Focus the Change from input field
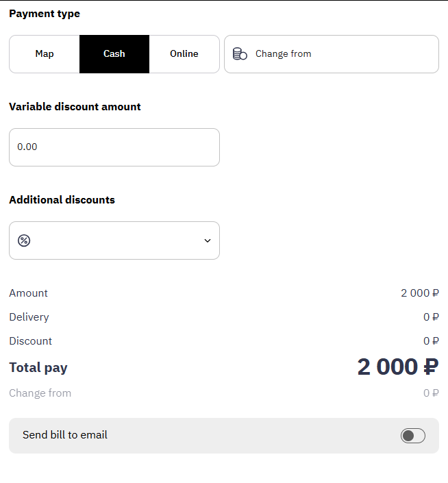Viewport: 448px width, 483px height. [x=332, y=54]
